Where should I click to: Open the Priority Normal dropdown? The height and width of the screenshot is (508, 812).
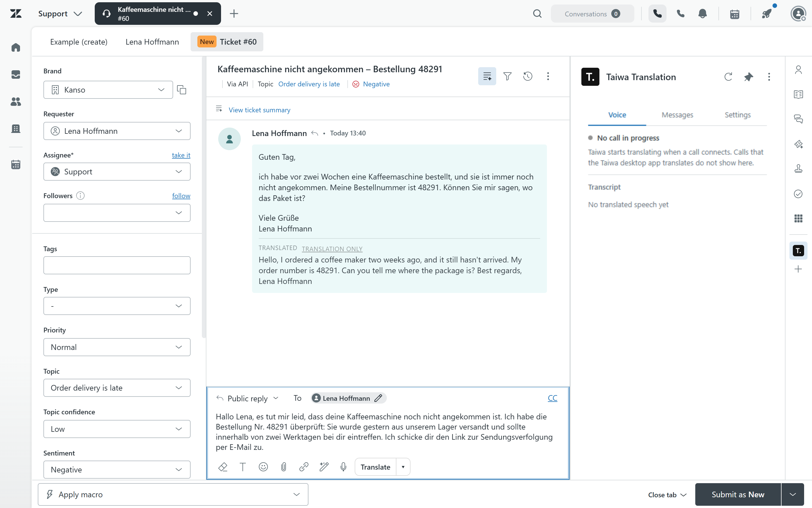(x=117, y=347)
